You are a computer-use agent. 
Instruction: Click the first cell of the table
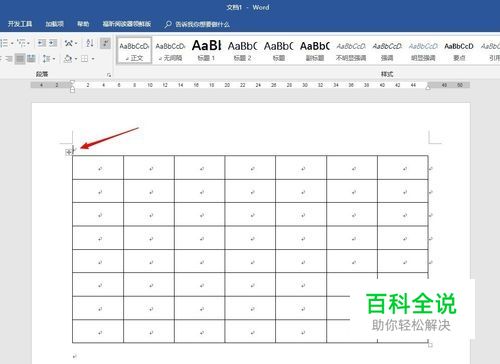98,167
